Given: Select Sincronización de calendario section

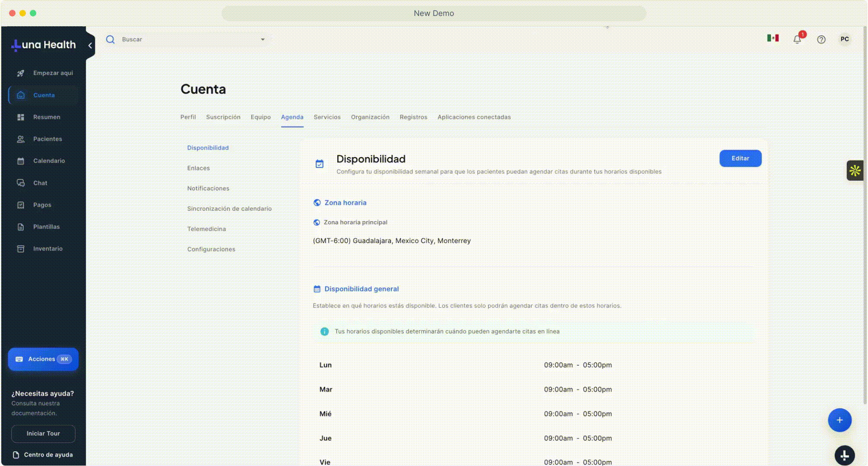Looking at the screenshot, I should click(x=229, y=209).
